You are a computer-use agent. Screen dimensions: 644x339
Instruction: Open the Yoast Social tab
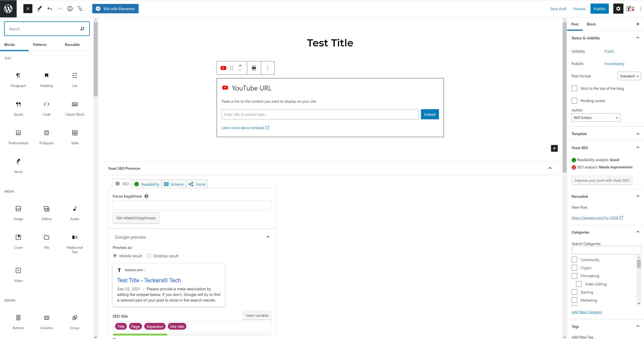[x=197, y=184]
